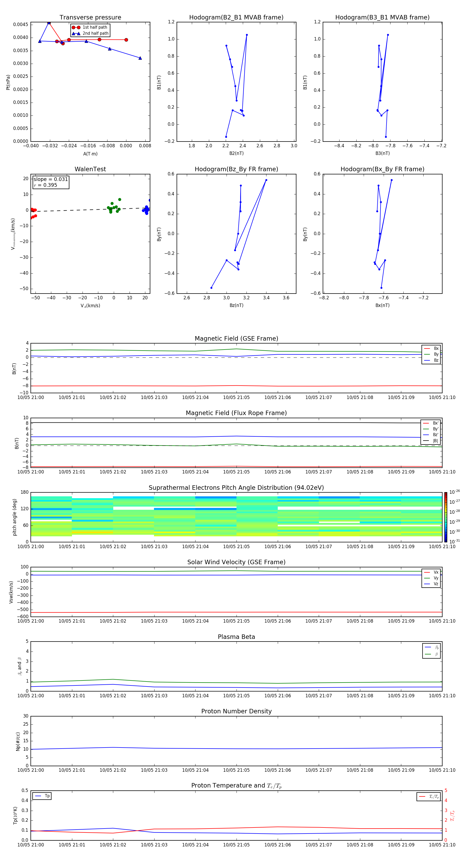Click 'Np(#/cc)' axis label
Image resolution: width=473 pixels, height=868 pixels.
tap(18, 741)
